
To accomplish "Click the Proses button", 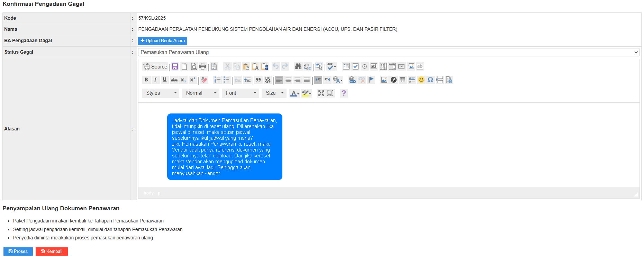I will pos(18,252).
